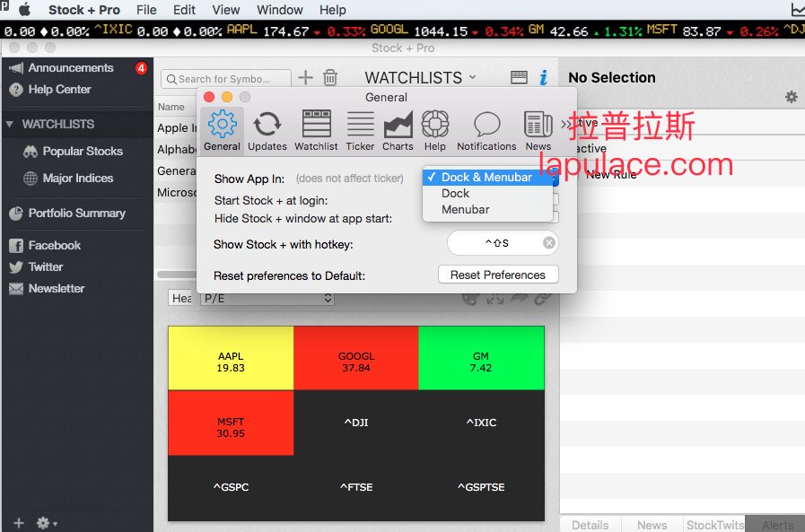Open the Help menu in menu bar
The height and width of the screenshot is (532, 805).
333,10
